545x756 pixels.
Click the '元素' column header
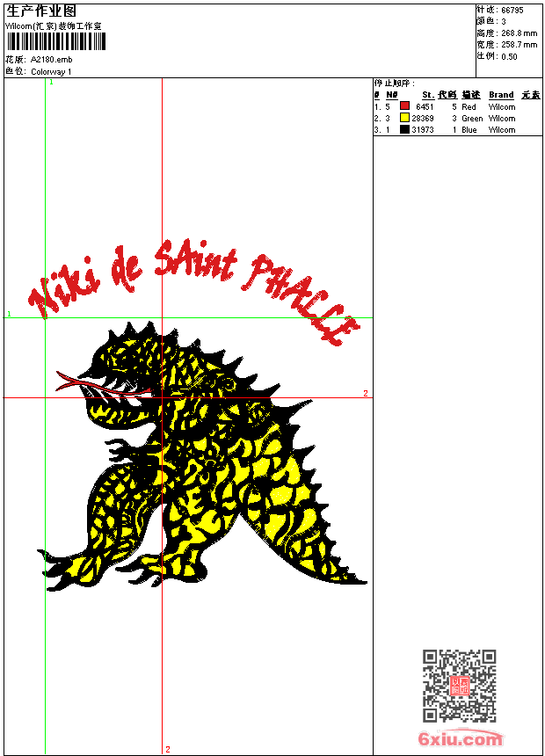click(x=531, y=95)
